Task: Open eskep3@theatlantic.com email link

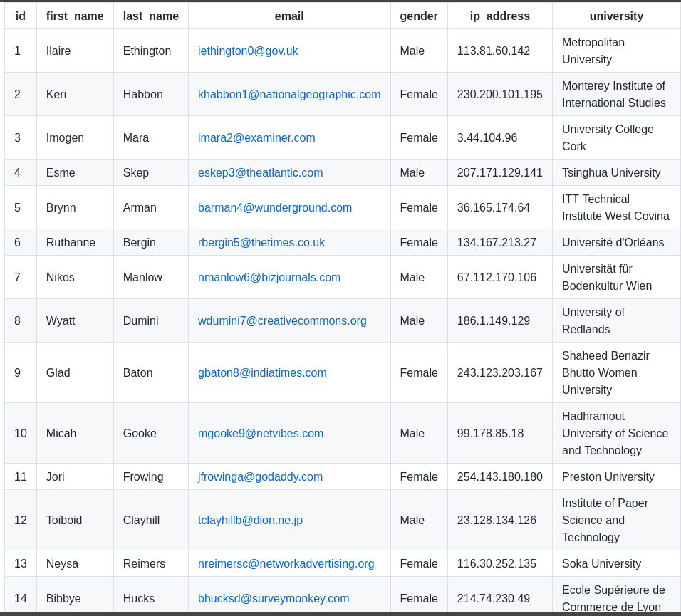Action: (x=260, y=172)
